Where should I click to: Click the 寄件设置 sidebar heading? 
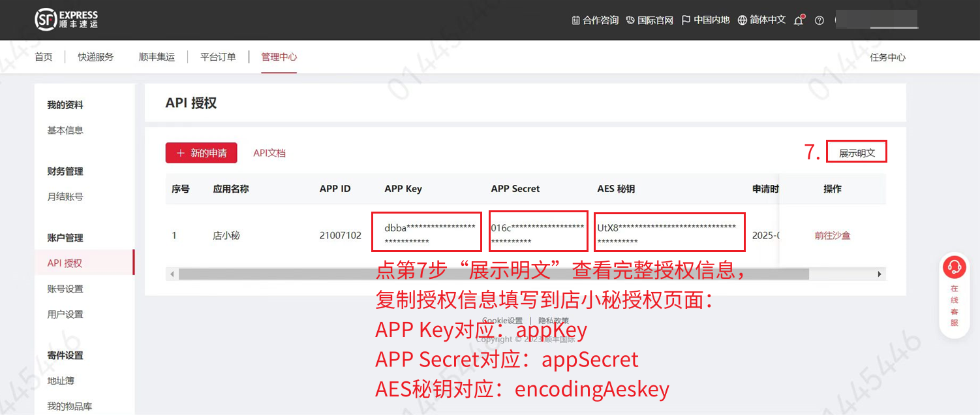click(65, 355)
